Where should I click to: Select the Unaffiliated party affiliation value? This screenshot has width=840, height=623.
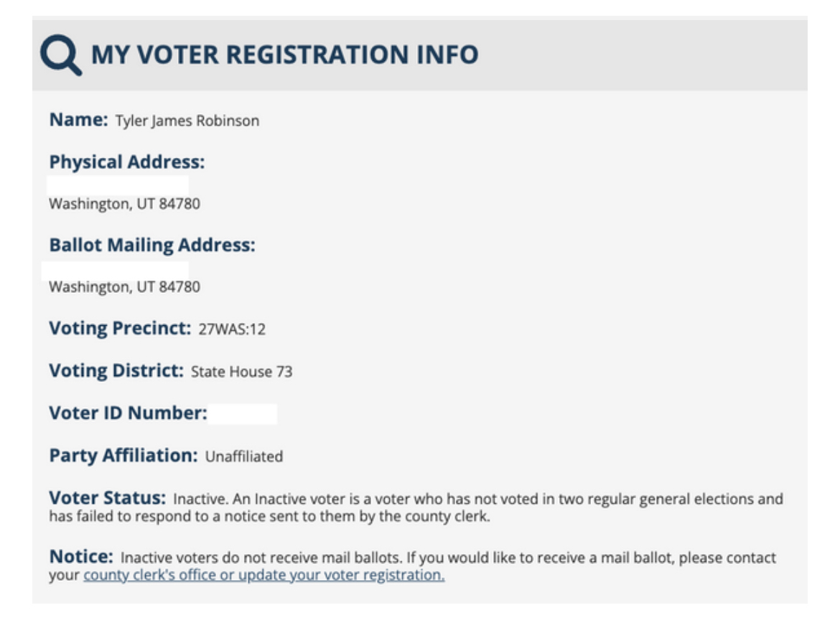244,456
